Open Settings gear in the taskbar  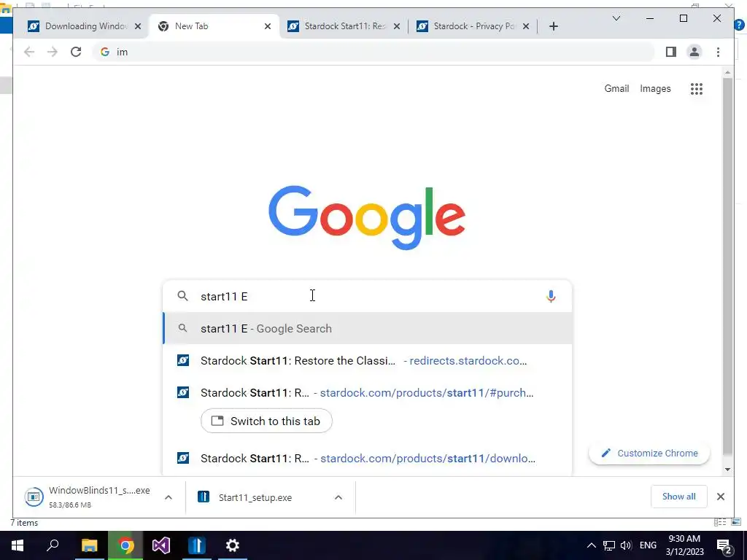(x=233, y=545)
